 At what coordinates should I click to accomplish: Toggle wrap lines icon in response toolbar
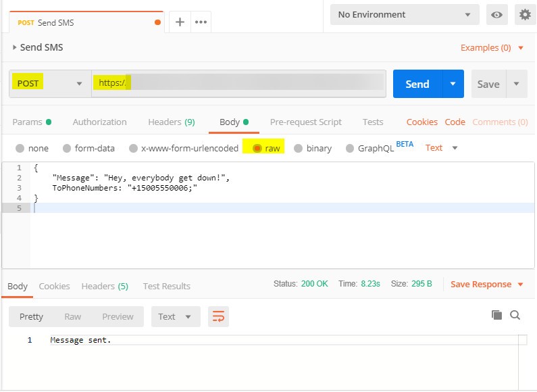218,316
